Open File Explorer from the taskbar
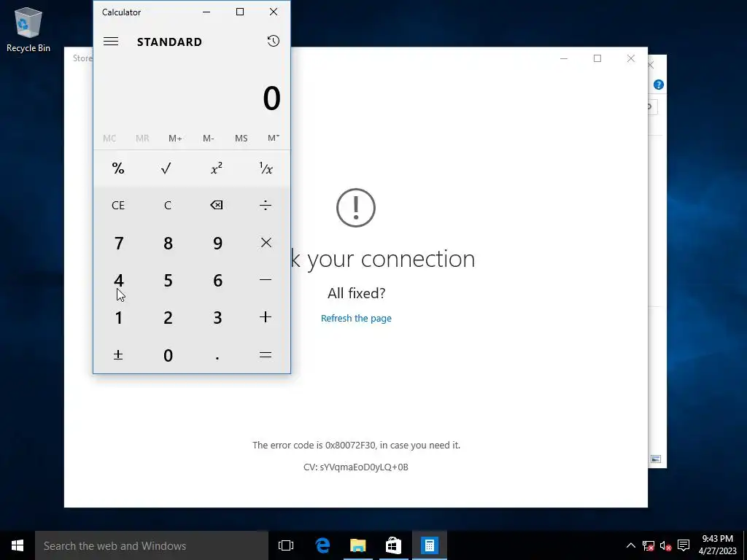 click(357, 545)
